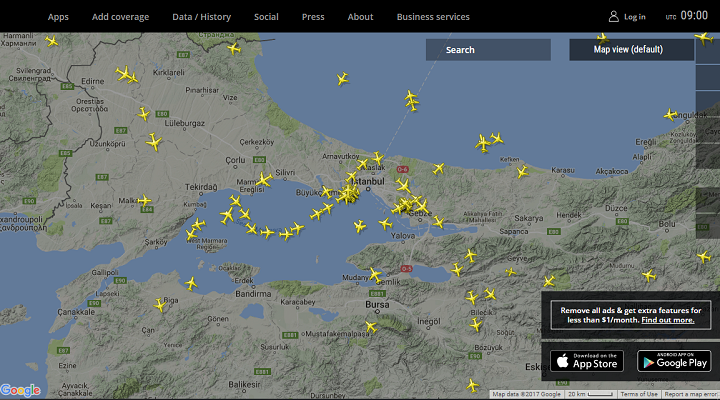Click the Find out more link
This screenshot has width=720, height=400.
pos(668,320)
